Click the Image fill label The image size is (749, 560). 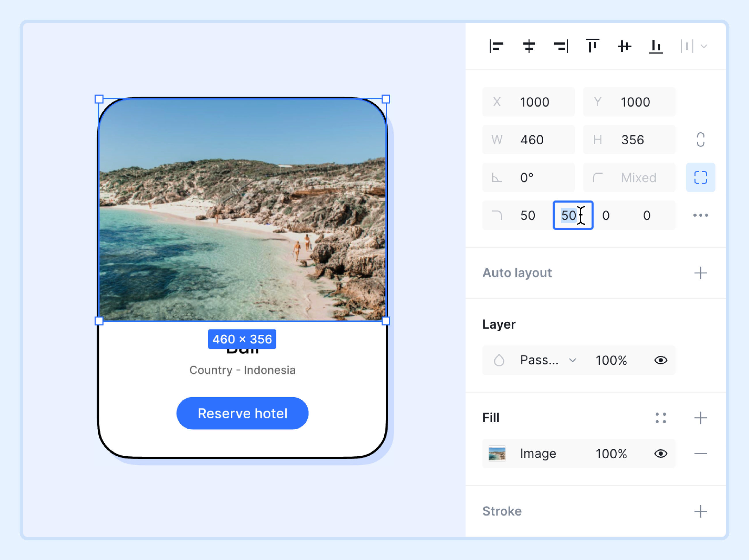tap(538, 454)
